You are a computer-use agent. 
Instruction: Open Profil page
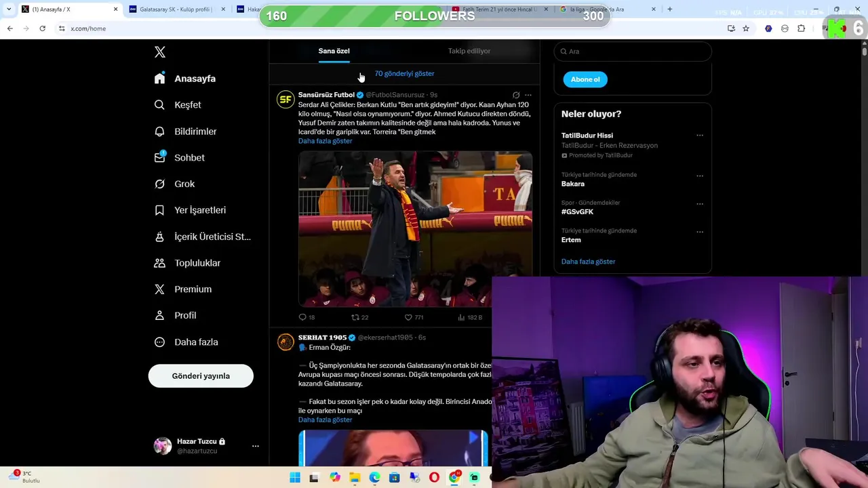[x=175, y=316]
